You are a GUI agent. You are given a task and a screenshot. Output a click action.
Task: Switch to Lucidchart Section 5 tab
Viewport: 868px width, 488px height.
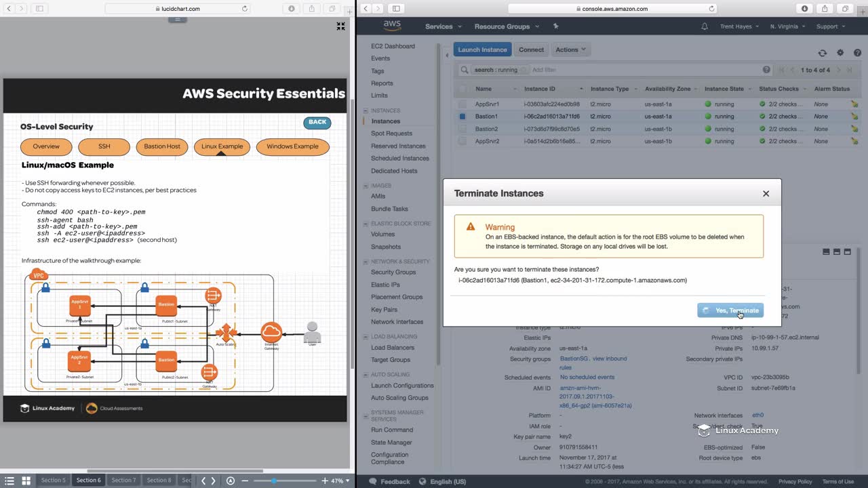(53, 481)
